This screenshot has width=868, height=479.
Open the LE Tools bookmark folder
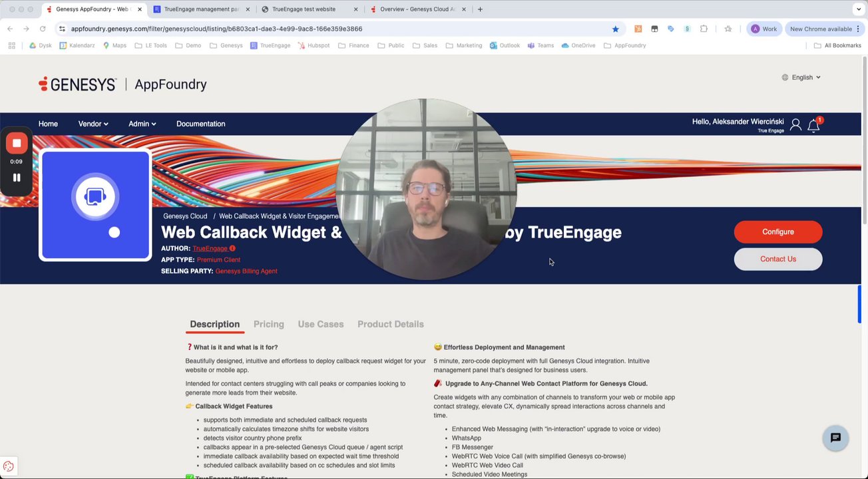coord(150,45)
